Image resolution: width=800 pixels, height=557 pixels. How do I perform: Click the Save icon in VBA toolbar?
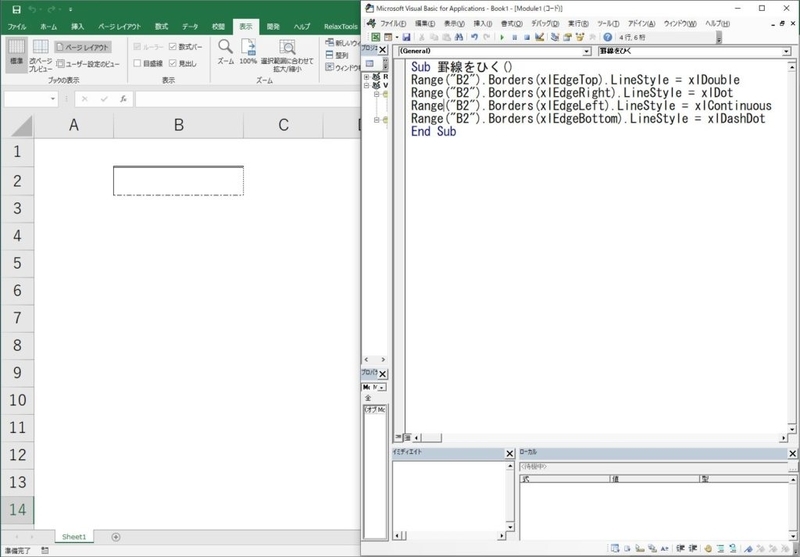406,37
